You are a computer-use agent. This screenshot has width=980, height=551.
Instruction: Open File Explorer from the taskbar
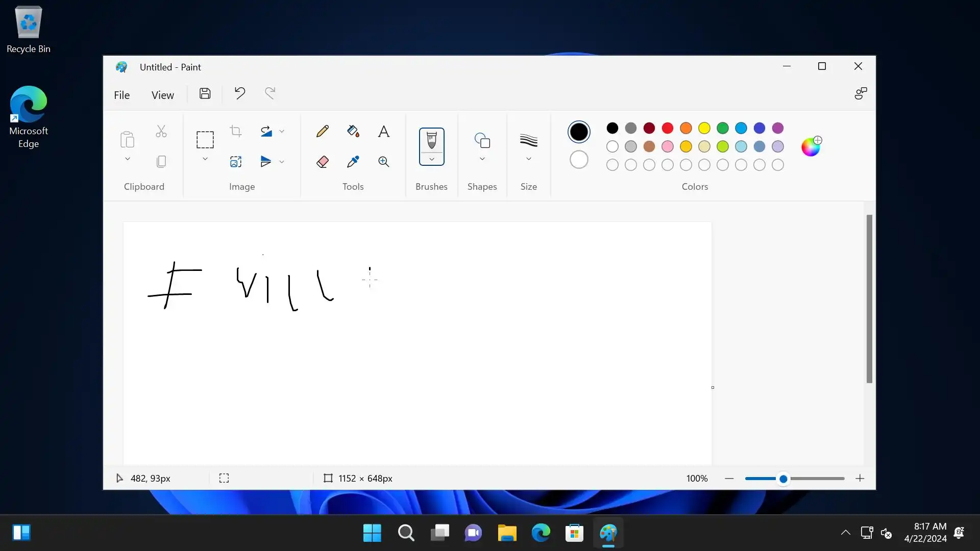507,533
